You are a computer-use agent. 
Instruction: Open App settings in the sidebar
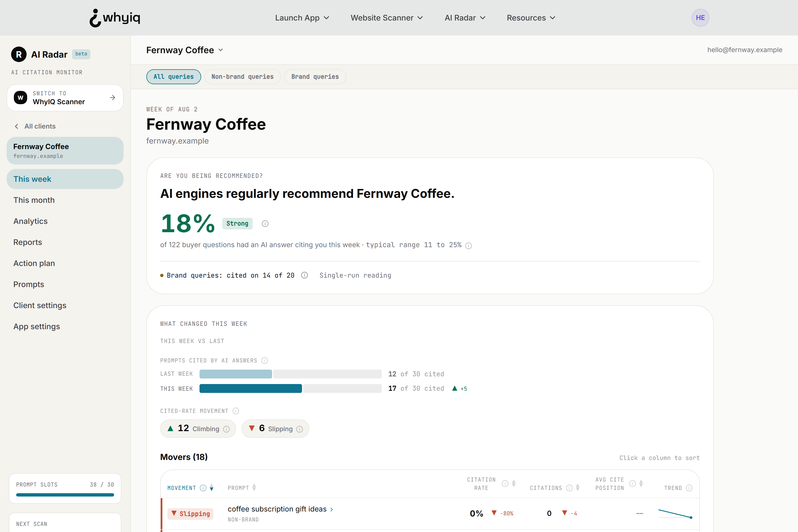(65, 326)
